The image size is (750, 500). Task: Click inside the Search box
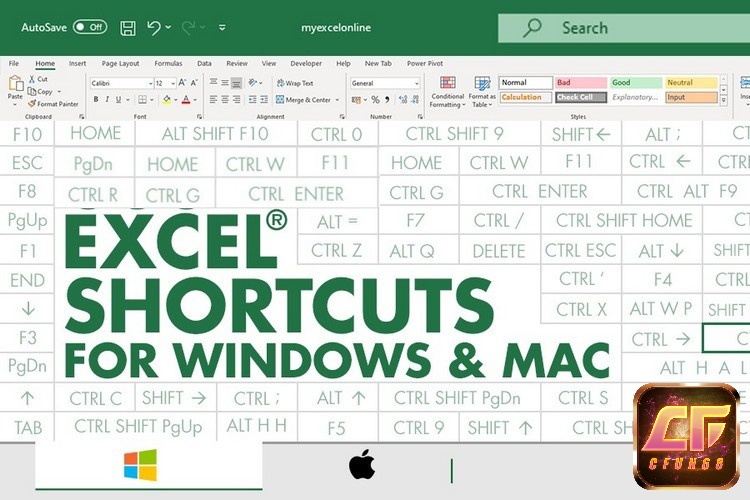pyautogui.click(x=624, y=28)
